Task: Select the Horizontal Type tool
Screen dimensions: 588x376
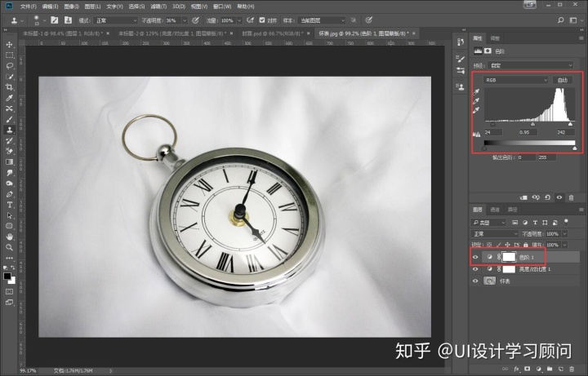Action: pos(9,205)
